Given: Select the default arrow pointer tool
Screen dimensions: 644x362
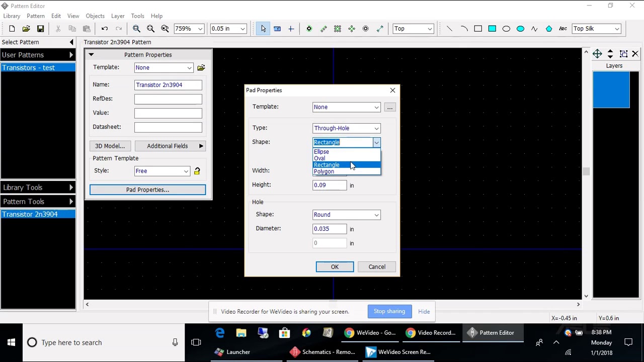Looking at the screenshot, I should 263,29.
